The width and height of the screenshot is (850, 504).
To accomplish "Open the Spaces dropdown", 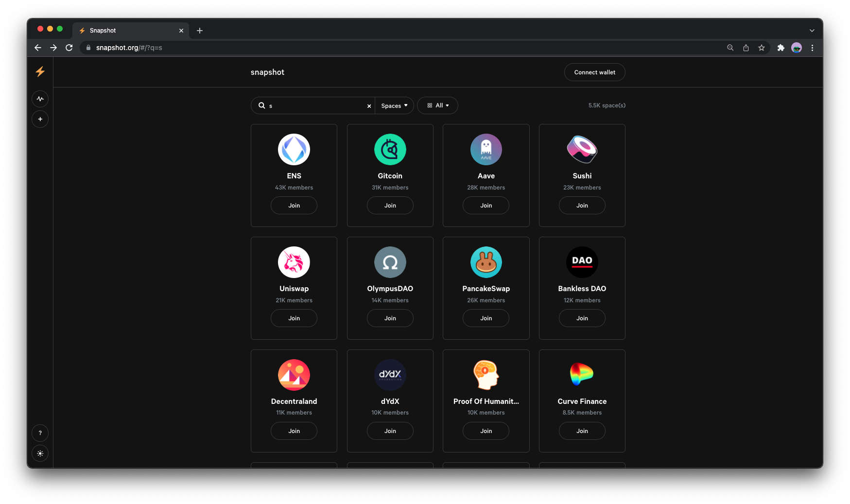I will click(394, 105).
